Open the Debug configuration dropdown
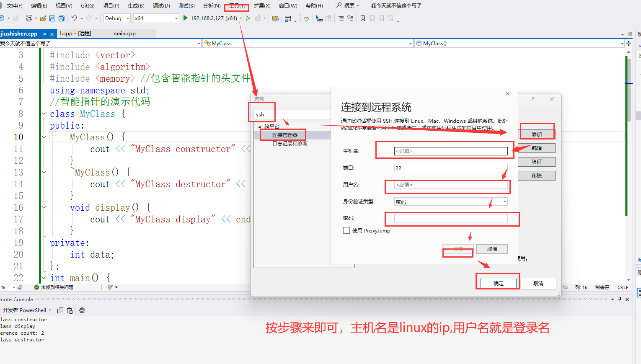This screenshot has width=641, height=364. tap(116, 18)
